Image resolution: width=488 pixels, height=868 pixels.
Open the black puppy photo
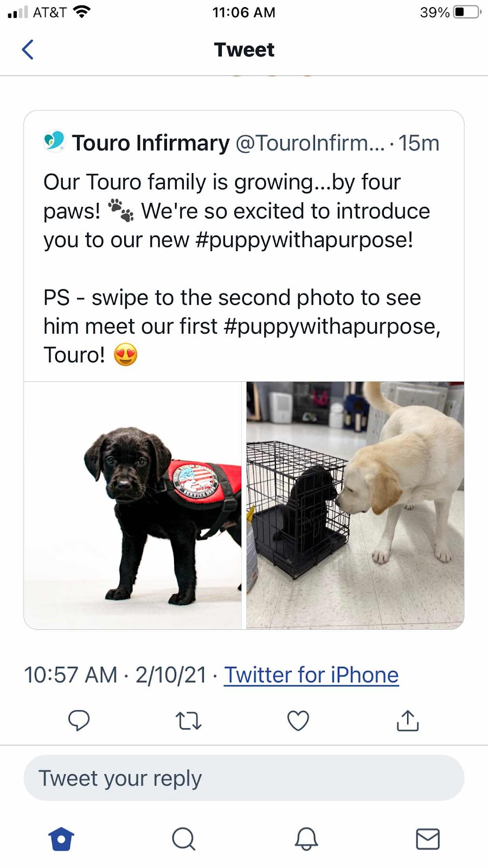(133, 505)
